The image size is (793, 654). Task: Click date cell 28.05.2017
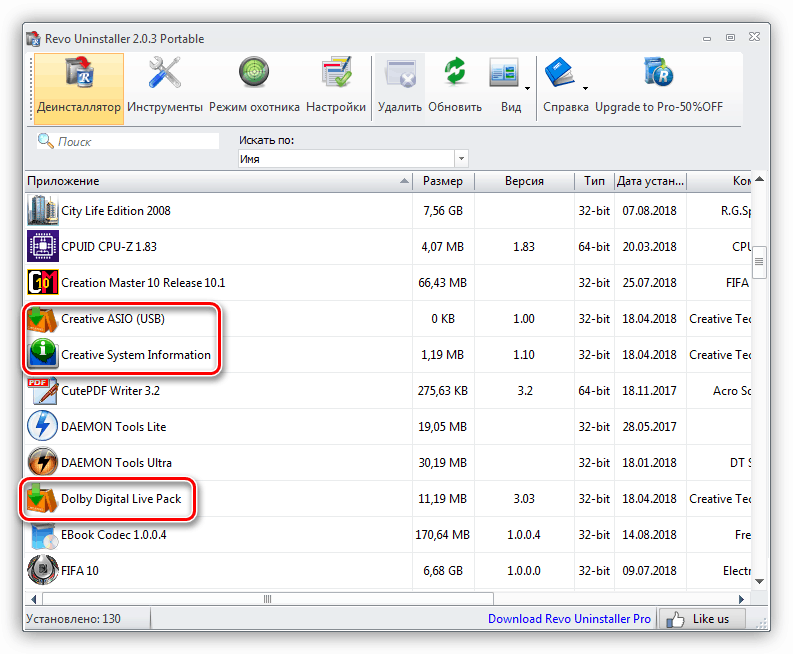click(x=649, y=426)
